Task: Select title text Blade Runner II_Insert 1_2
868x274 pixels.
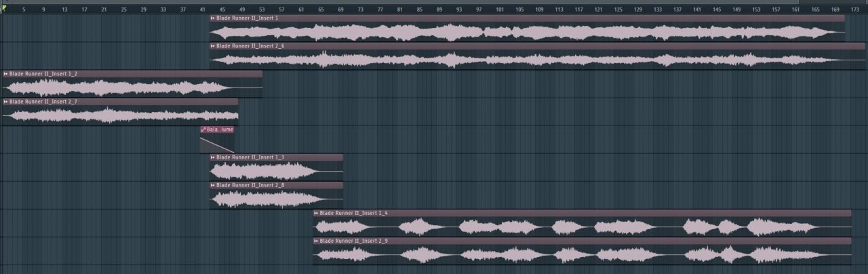Action: click(x=43, y=73)
